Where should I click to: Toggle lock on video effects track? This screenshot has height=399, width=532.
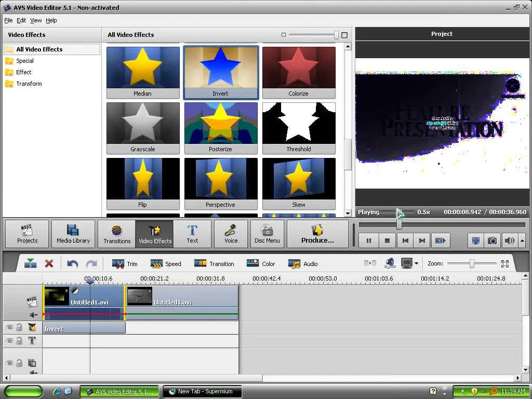pyautogui.click(x=19, y=327)
